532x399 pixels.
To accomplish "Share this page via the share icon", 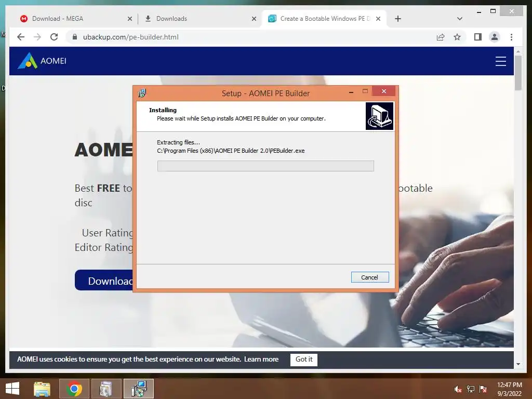I will click(441, 37).
